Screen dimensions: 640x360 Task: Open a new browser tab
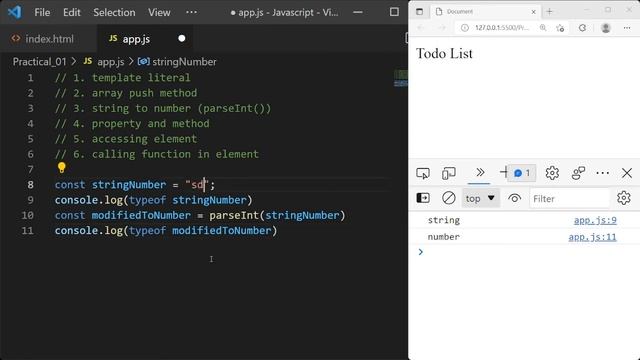(549, 11)
